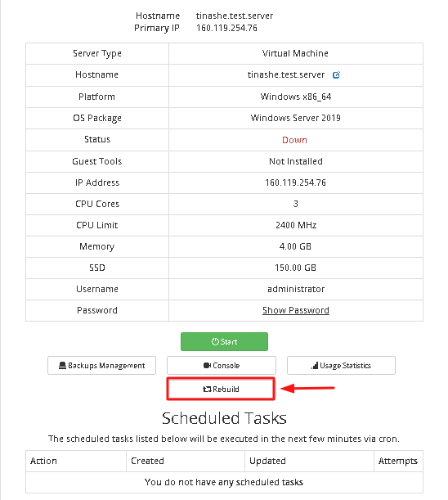
Task: Click the Scheduled Tasks heading
Action: tap(224, 418)
